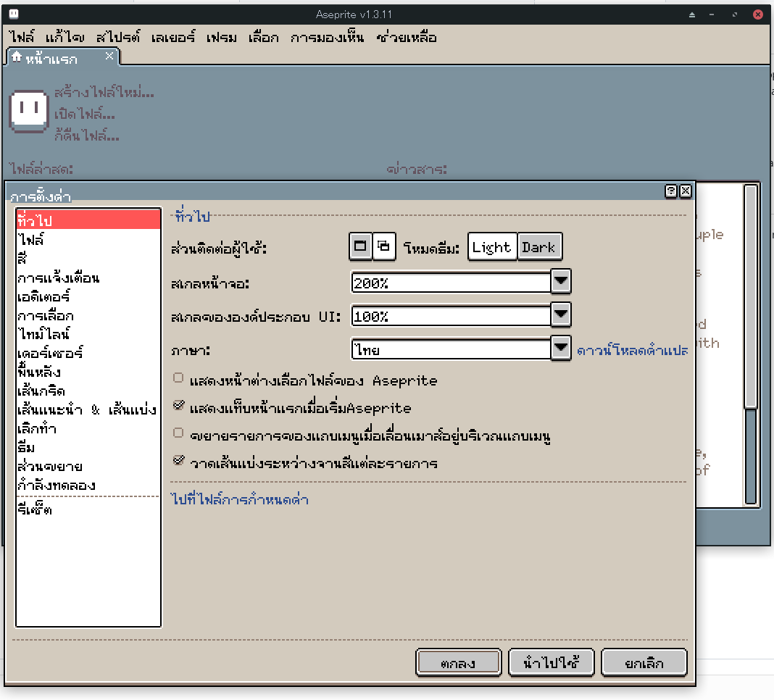The width and height of the screenshot is (774, 700).
Task: Select ไทม์ไลน์ in settings list
Action: point(88,334)
